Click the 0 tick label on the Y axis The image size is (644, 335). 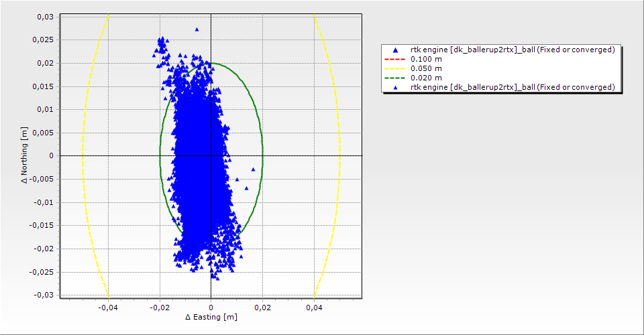click(52, 156)
